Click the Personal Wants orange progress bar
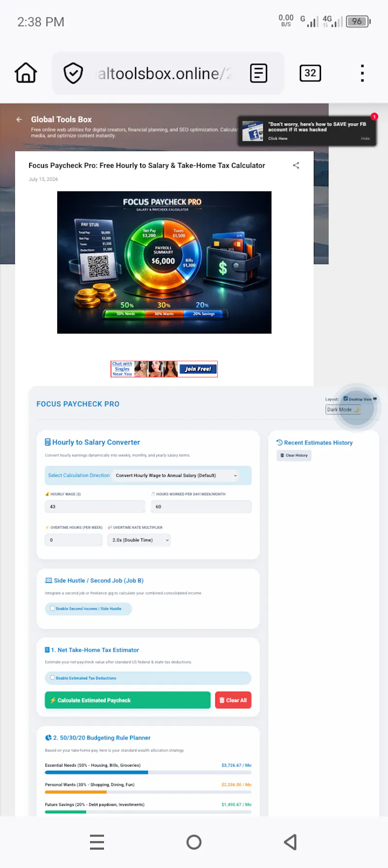388x868 pixels. 76,792
